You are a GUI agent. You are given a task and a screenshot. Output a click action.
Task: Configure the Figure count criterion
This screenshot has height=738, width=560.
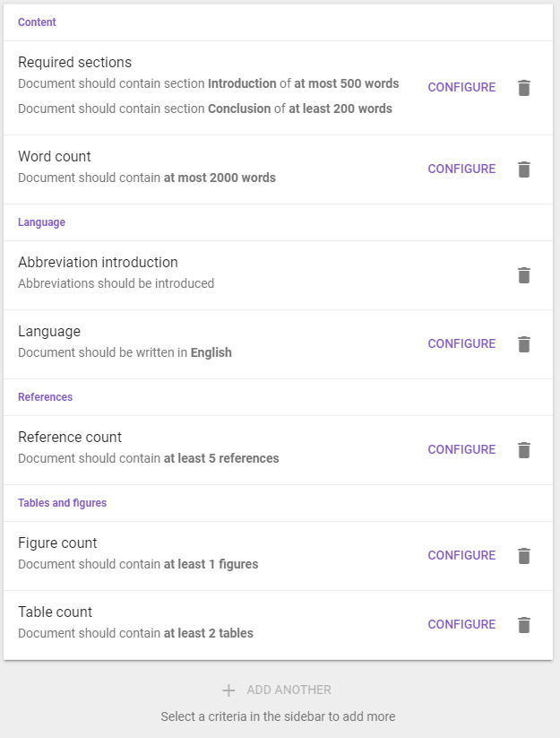pyautogui.click(x=461, y=555)
